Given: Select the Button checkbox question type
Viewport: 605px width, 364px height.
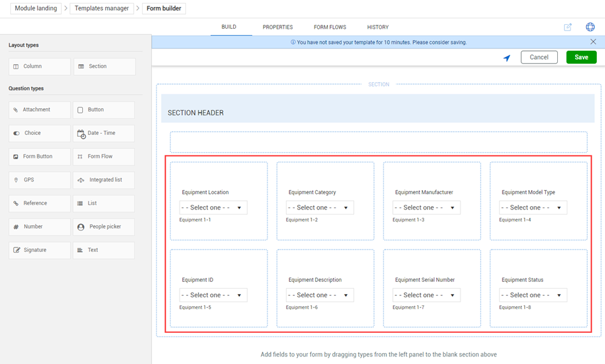Looking at the screenshot, I should pos(104,109).
